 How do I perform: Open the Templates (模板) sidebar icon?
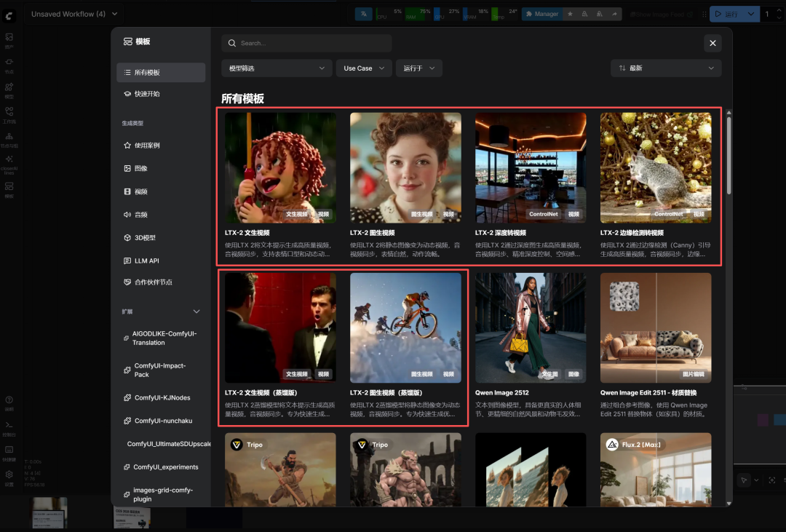9,189
